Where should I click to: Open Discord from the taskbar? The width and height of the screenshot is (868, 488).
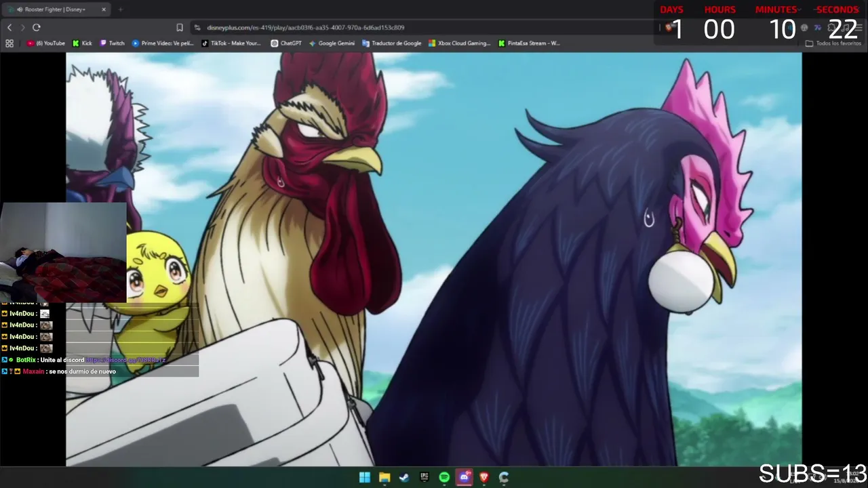(x=464, y=477)
